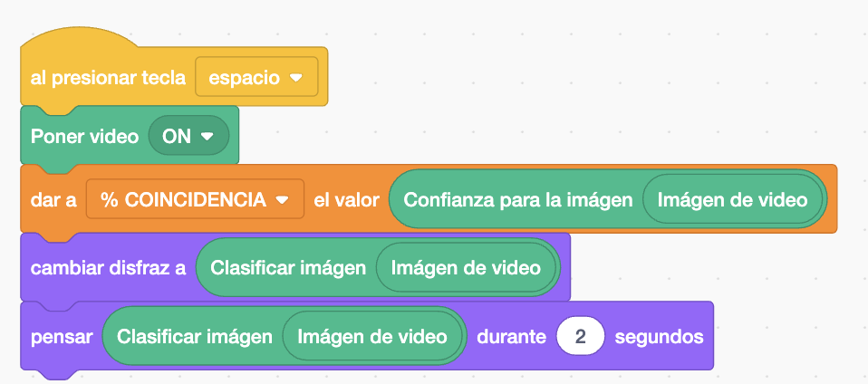Click "Imágen de video" in cambiar disfraz block
The image size is (868, 384).
pyautogui.click(x=467, y=268)
